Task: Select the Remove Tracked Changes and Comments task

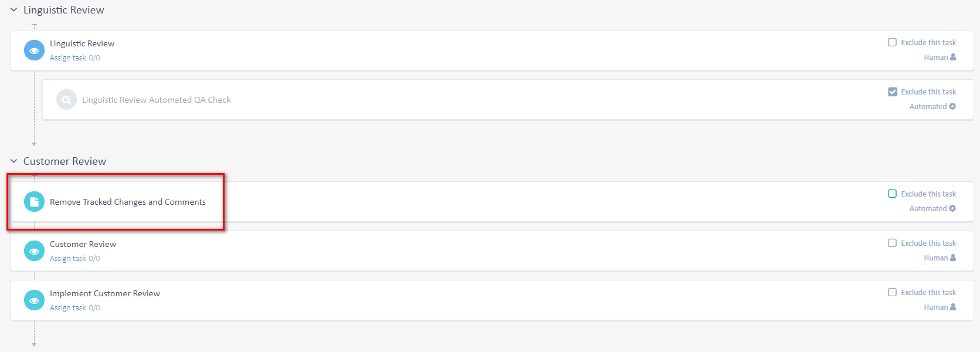Action: (128, 202)
